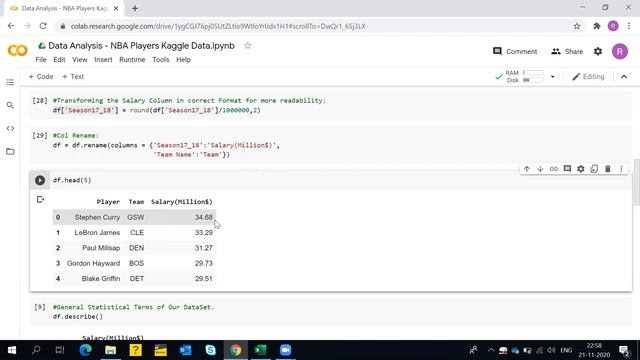Image resolution: width=640 pixels, height=360 pixels.
Task: Click into df.describe() cell
Action: pyautogui.click(x=78, y=317)
